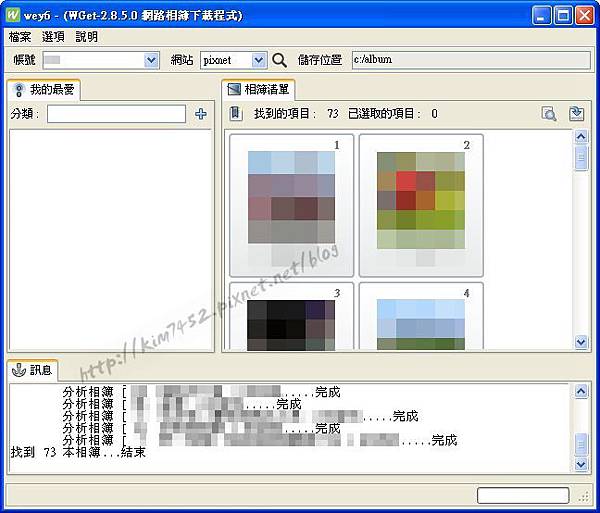The width and height of the screenshot is (600, 513).
Task: Click the green W app icon in title bar
Action: pyautogui.click(x=13, y=15)
